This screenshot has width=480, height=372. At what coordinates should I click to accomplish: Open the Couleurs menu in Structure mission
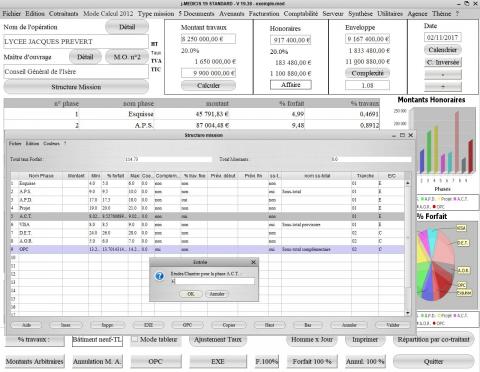tap(51, 143)
